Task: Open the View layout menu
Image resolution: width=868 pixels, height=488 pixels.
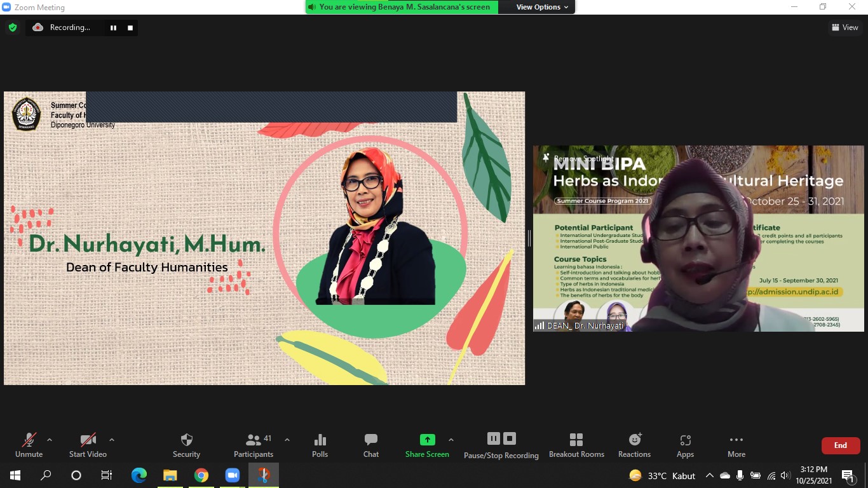Action: point(844,27)
